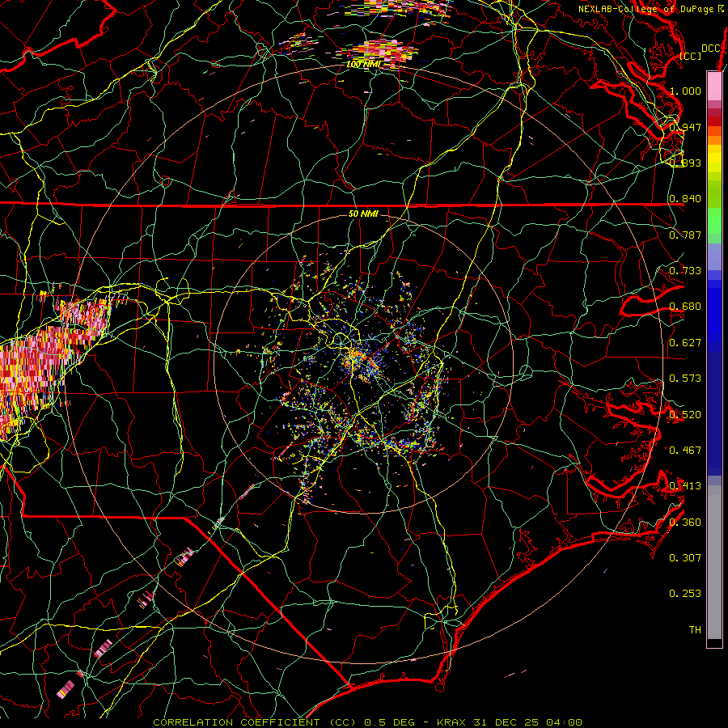The width and height of the screenshot is (728, 728).
Task: Click the 0.627 scale value
Action: point(685,343)
